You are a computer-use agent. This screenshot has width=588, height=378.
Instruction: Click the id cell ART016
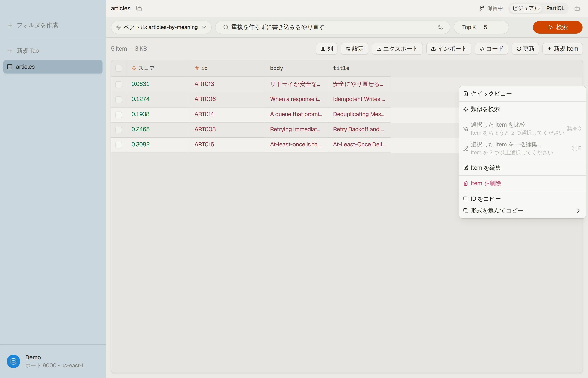click(227, 145)
